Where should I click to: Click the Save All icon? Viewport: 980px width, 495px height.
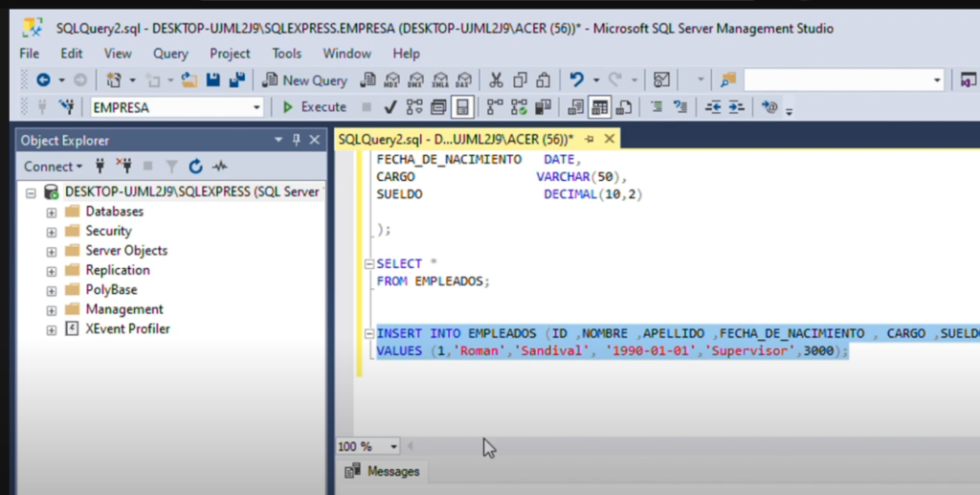click(x=237, y=80)
